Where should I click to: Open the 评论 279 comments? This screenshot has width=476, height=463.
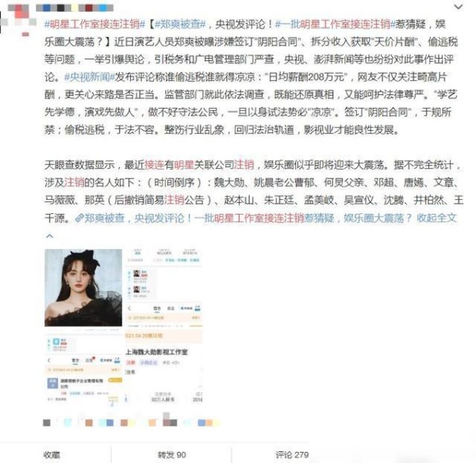click(x=292, y=454)
